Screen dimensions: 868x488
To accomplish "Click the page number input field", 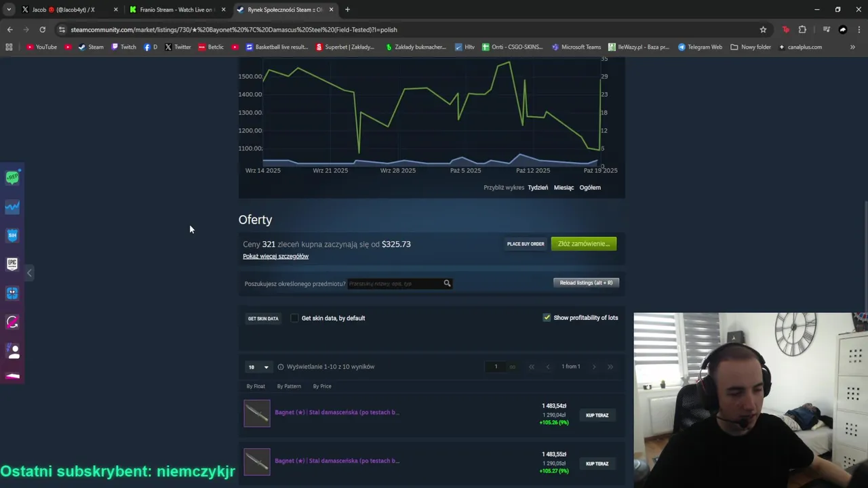I will pos(496,367).
